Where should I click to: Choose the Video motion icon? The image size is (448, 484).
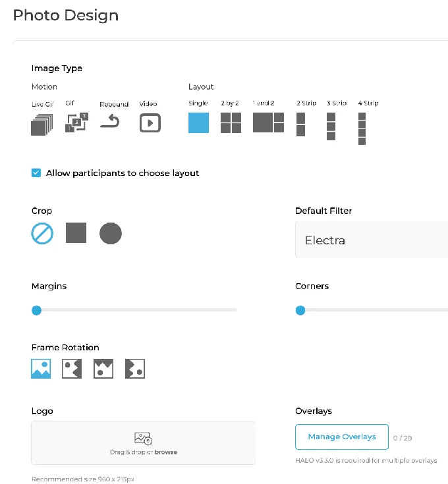(150, 123)
